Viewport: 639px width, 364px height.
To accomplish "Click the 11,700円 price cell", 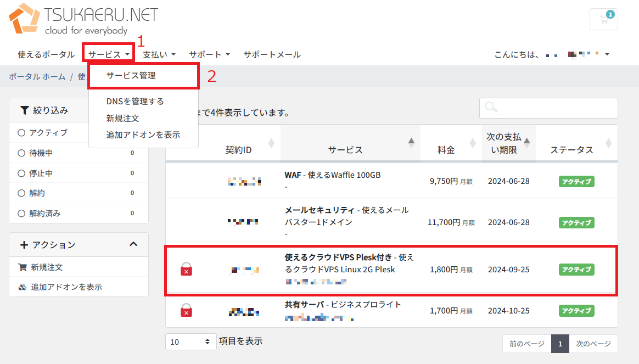I will pyautogui.click(x=451, y=222).
